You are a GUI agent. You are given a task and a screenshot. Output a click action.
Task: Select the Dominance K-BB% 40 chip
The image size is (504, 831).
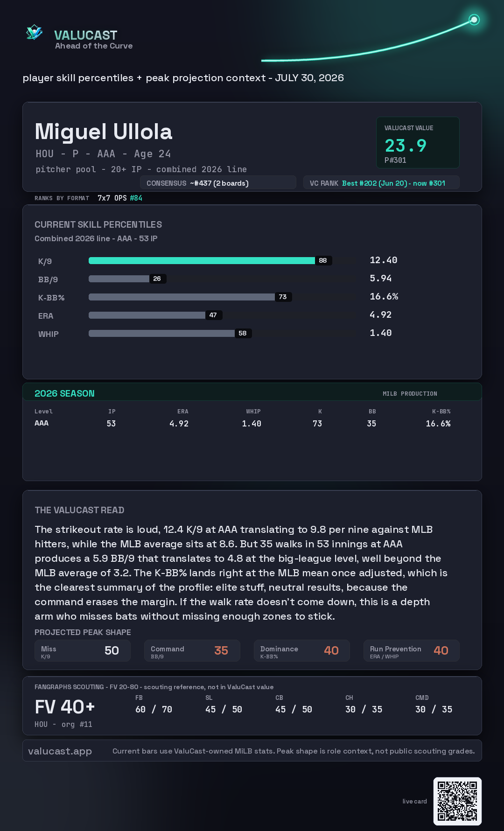pyautogui.click(x=302, y=651)
